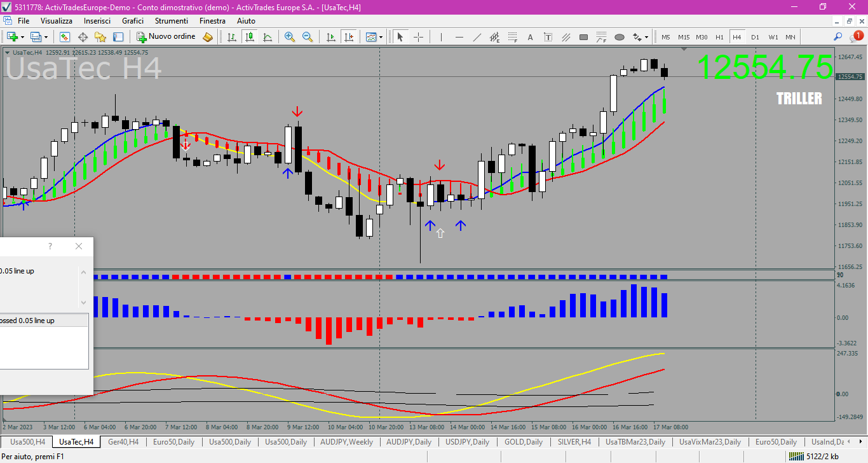This screenshot has width=868, height=463.
Task: Switch to SILVER,H4 chart tab
Action: (574, 441)
